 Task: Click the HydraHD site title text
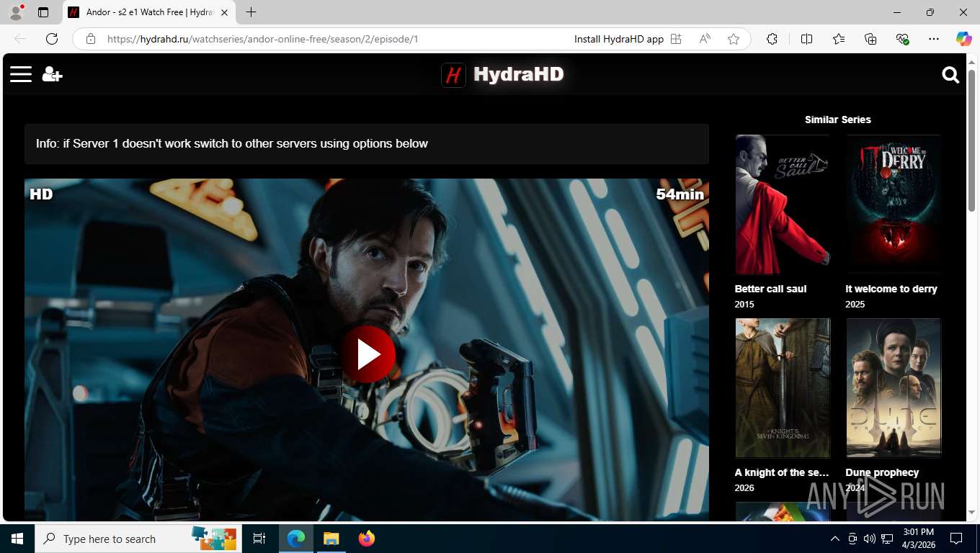click(x=519, y=74)
